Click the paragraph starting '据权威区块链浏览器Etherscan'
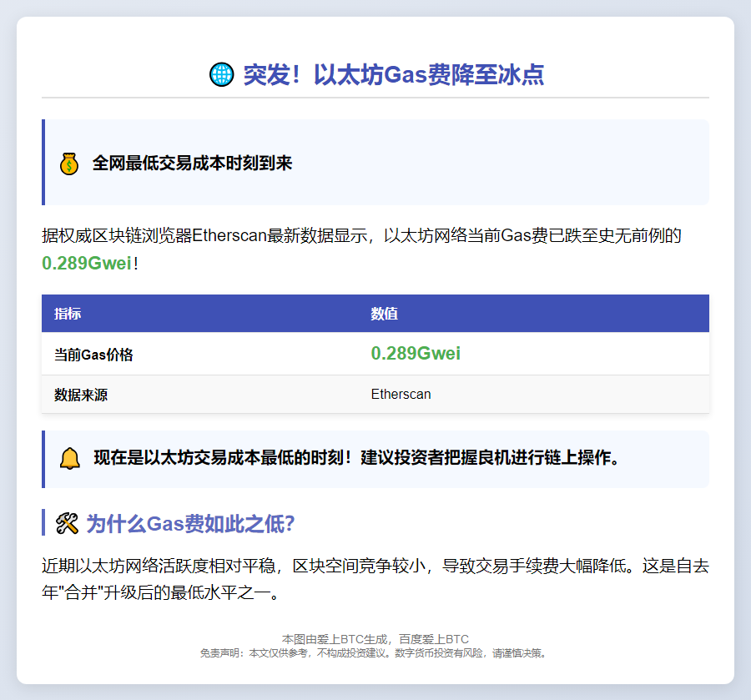This screenshot has width=751, height=700. (x=361, y=249)
